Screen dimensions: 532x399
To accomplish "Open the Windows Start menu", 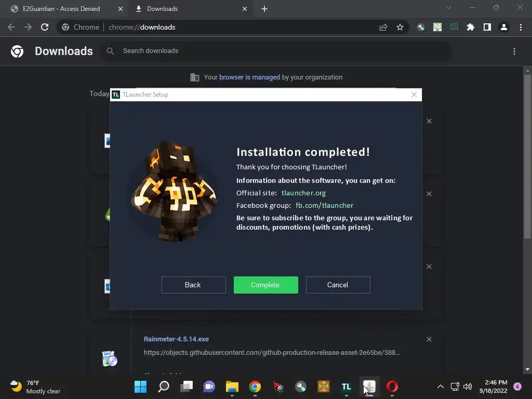I will click(x=140, y=387).
